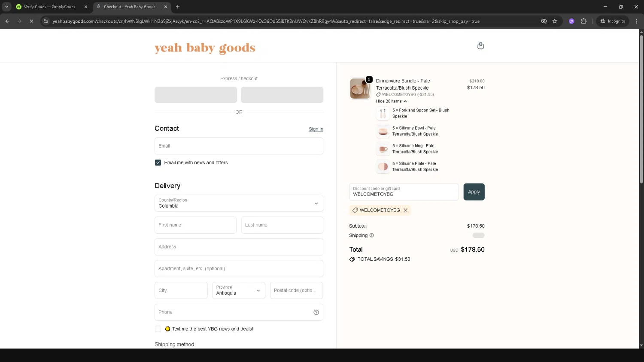Open the Incógnito profile indicator
This screenshot has height=362, width=644.
click(613, 21)
